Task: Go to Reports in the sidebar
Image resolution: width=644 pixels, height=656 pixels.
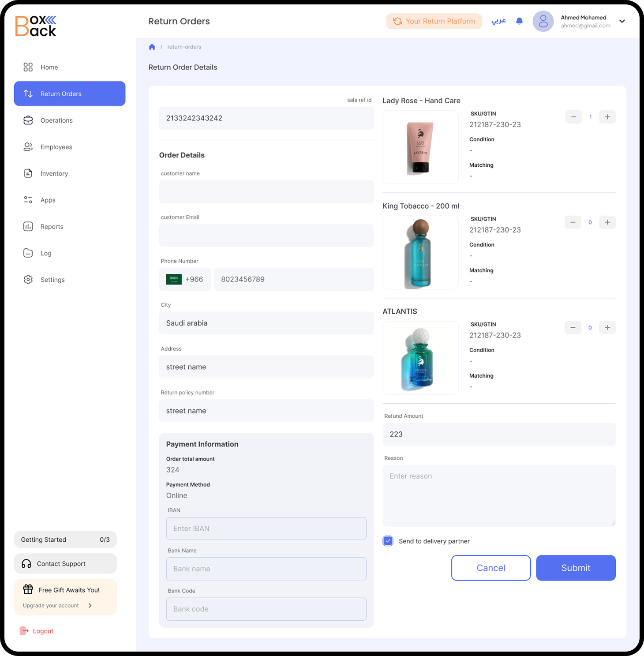Action: [52, 227]
